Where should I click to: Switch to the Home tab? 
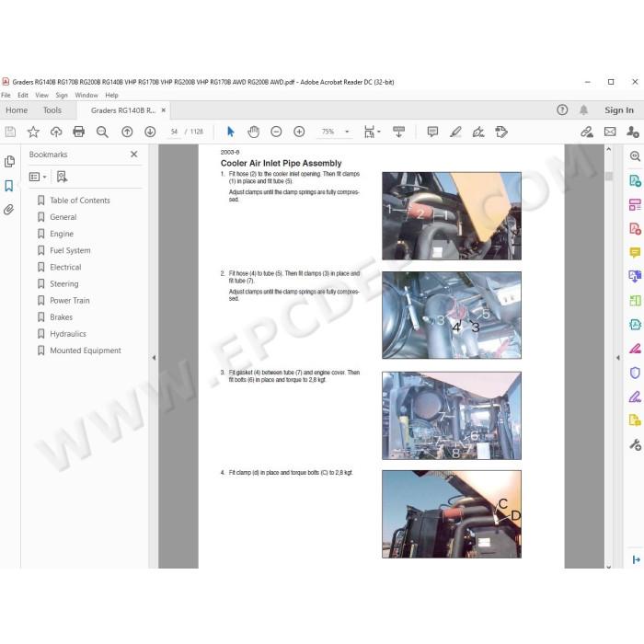click(17, 110)
